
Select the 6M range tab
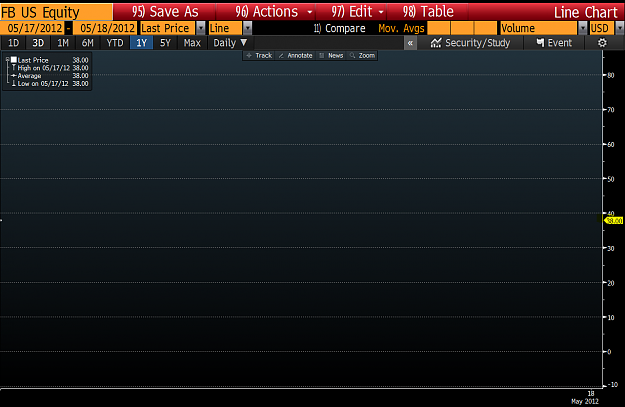[87, 43]
